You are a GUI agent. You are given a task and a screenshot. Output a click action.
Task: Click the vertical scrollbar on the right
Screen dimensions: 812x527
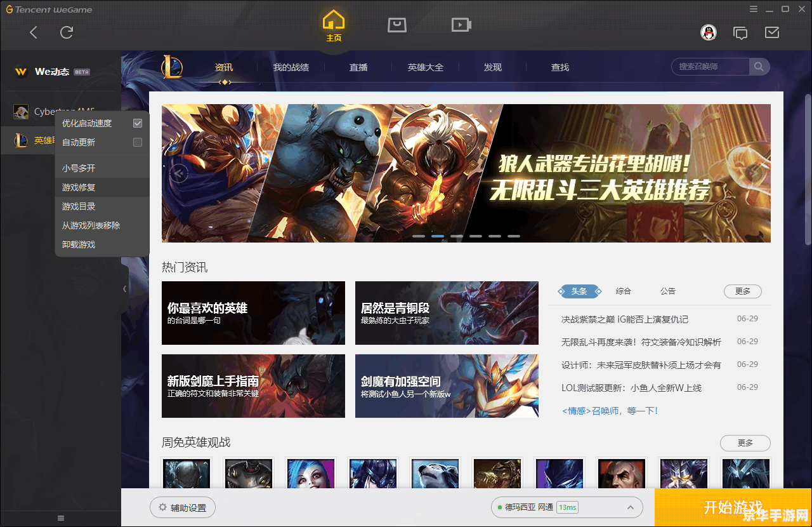[808, 168]
